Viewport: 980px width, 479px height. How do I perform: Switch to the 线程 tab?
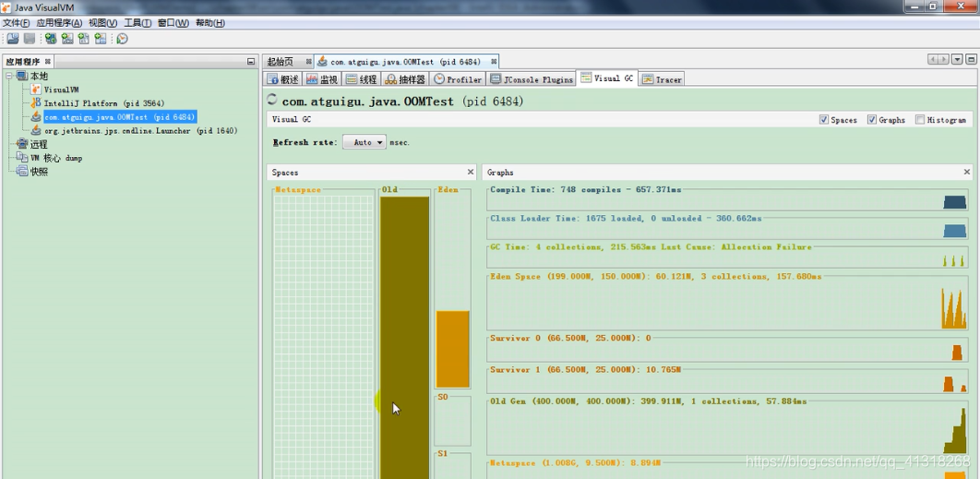361,79
